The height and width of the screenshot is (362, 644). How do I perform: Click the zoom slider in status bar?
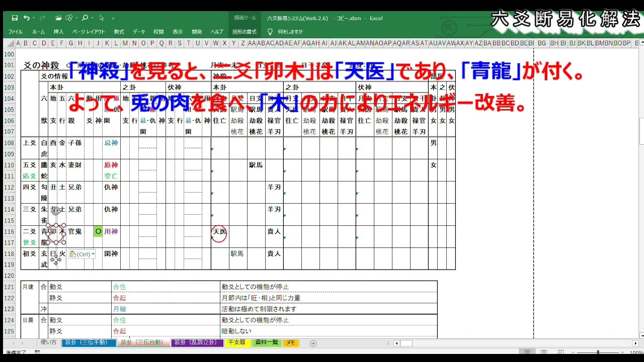point(599,352)
